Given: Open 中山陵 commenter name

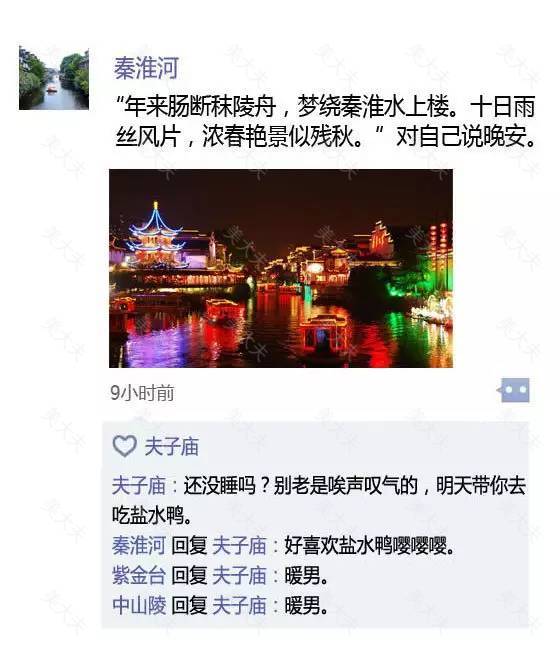Looking at the screenshot, I should [139, 606].
